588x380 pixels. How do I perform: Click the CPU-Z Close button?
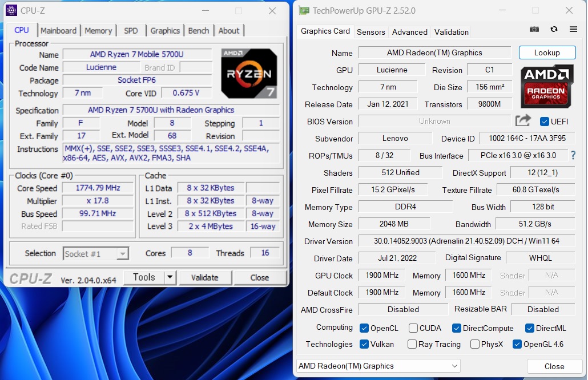[260, 278]
